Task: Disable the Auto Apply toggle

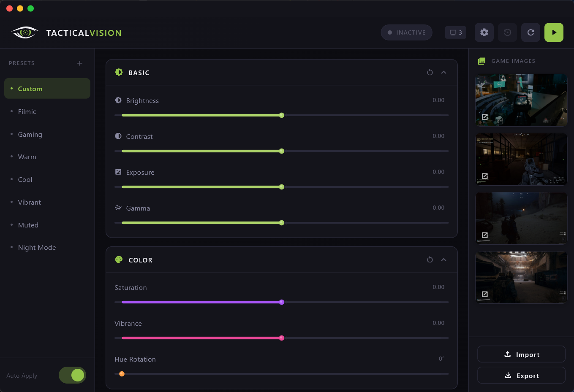Action: [x=72, y=375]
